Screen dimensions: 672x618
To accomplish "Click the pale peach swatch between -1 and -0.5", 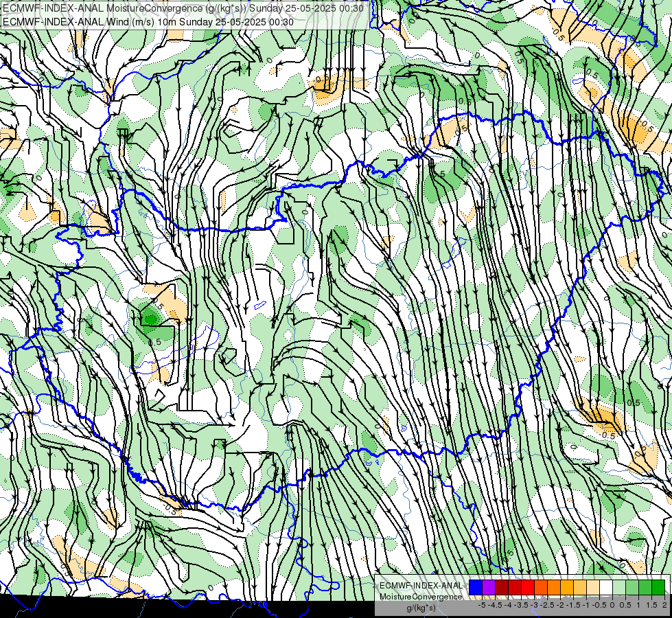I will (x=593, y=587).
